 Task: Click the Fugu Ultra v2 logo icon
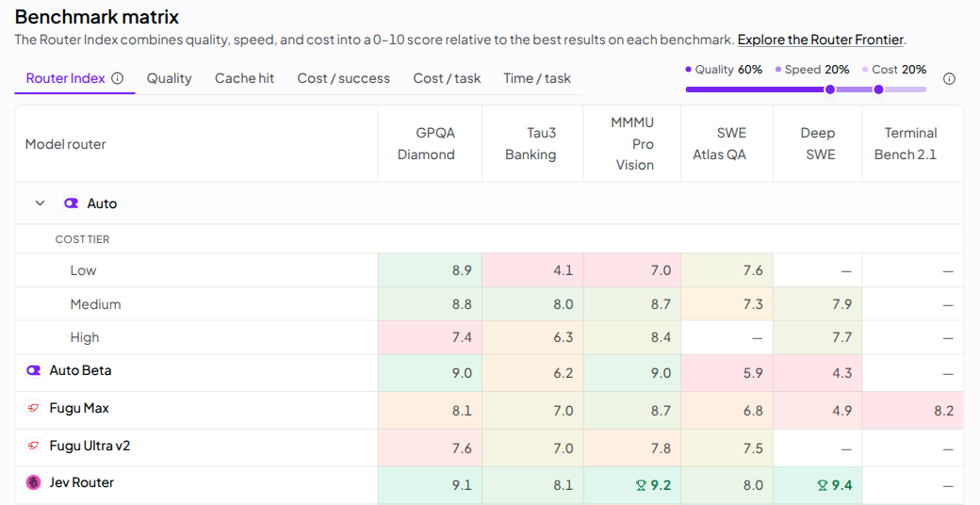pos(33,446)
